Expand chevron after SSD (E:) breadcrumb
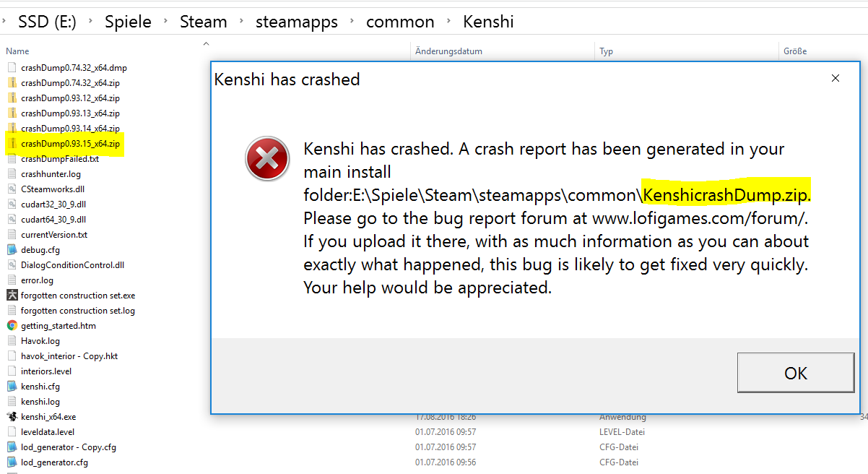Screen dimensions: 868x474 pos(92,22)
